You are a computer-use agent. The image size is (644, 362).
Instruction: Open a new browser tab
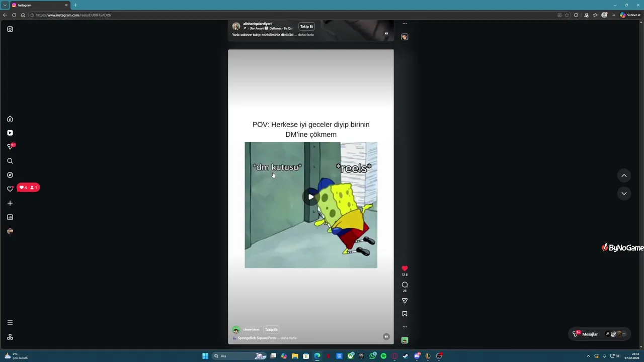click(x=75, y=5)
